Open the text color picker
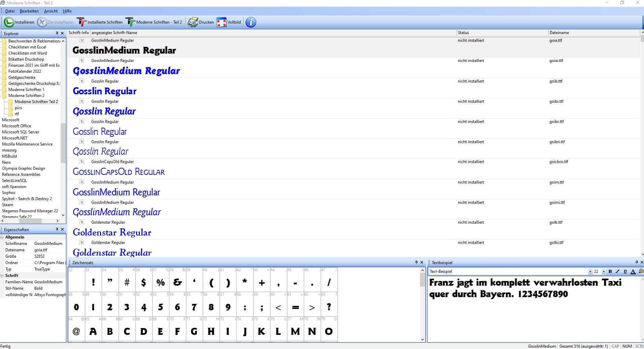Image resolution: width=644 pixels, height=349 pixels. click(633, 272)
